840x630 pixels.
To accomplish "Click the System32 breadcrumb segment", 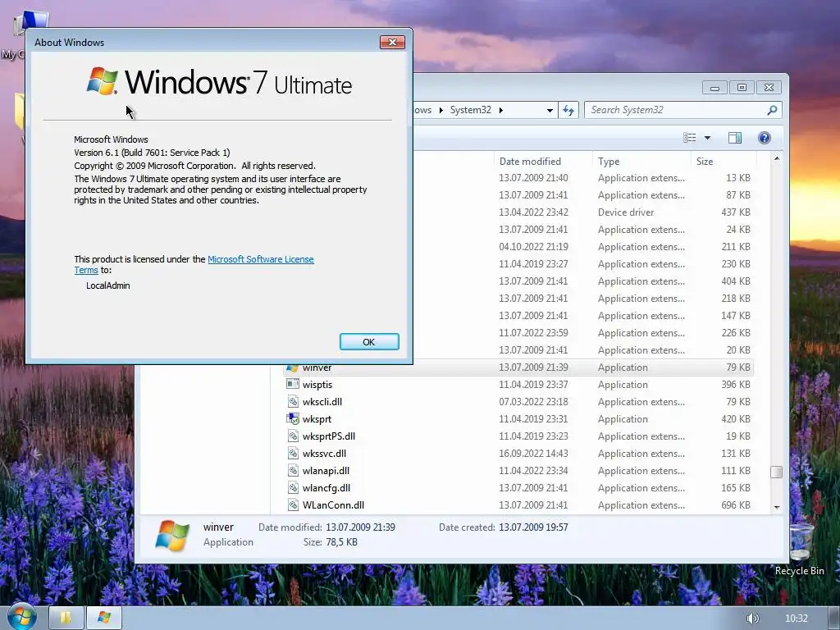I will (x=470, y=110).
